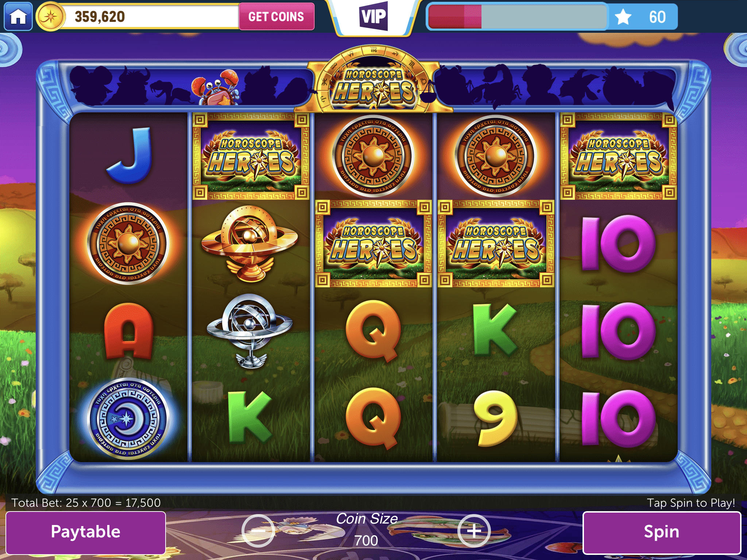Tap the golden armillary sphere symbol
Viewport: 747px width, 560px height.
pyautogui.click(x=250, y=243)
